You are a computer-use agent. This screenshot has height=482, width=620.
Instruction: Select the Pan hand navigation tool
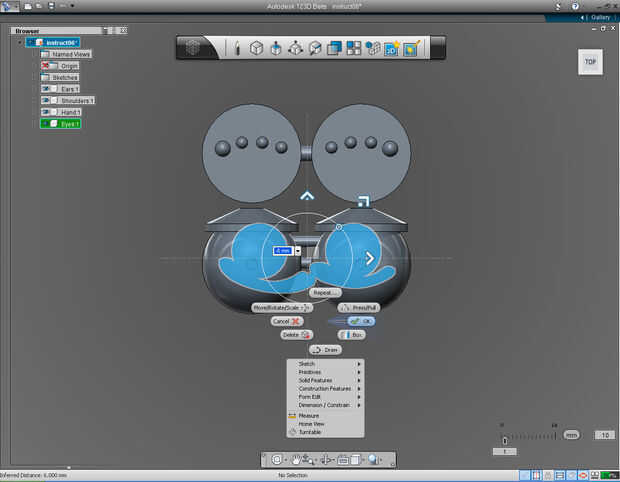pos(296,459)
